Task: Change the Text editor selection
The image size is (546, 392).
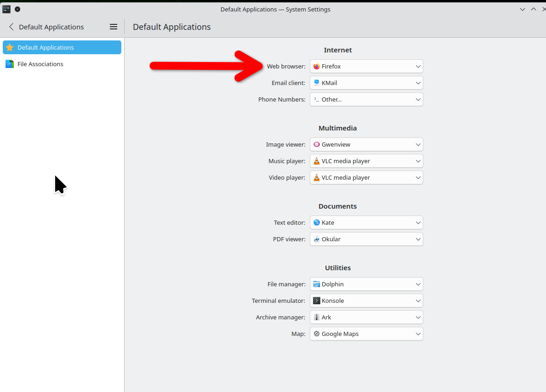Action: coord(366,223)
